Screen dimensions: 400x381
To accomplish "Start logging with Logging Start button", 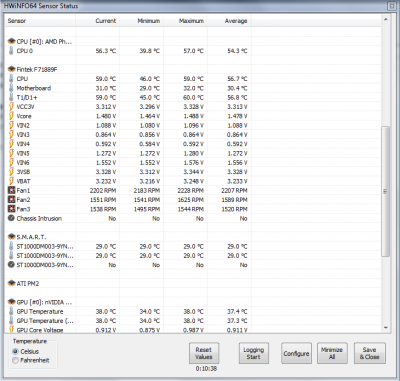I will 254,353.
